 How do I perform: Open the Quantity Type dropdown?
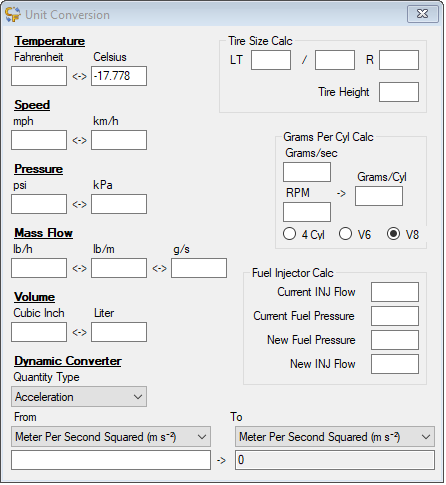[79, 397]
